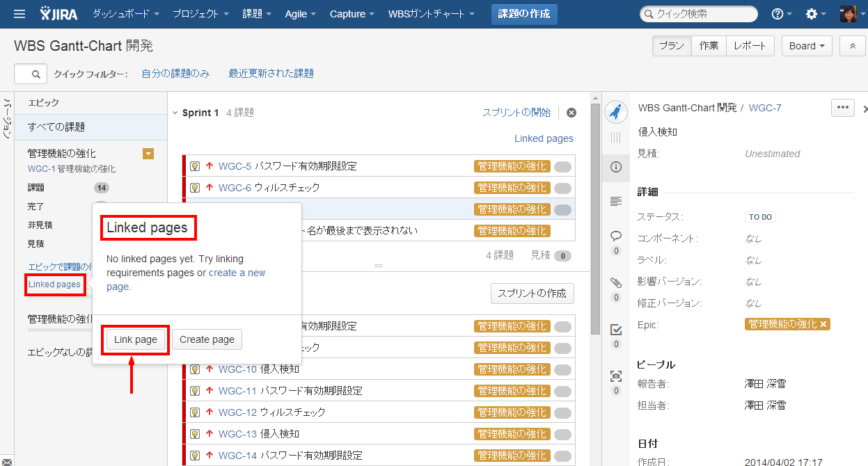Click the rocket icon in the detail panel
This screenshot has width=868, height=466.
coord(615,112)
